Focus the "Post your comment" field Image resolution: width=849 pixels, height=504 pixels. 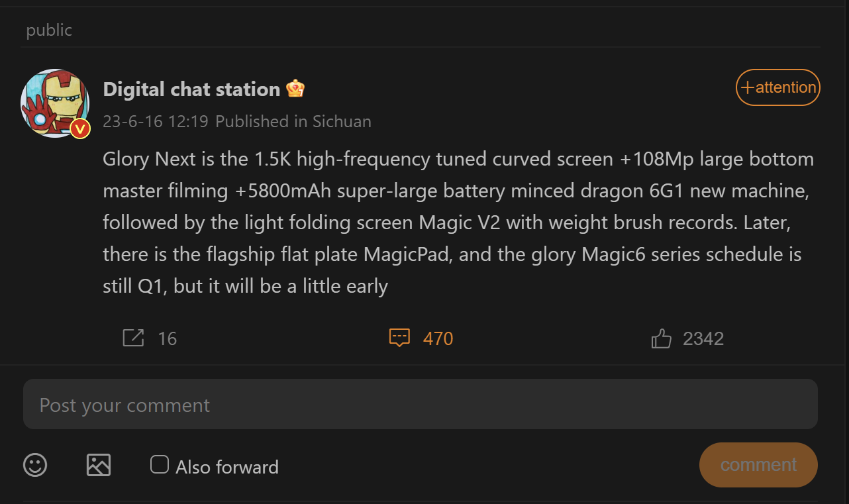coord(421,405)
